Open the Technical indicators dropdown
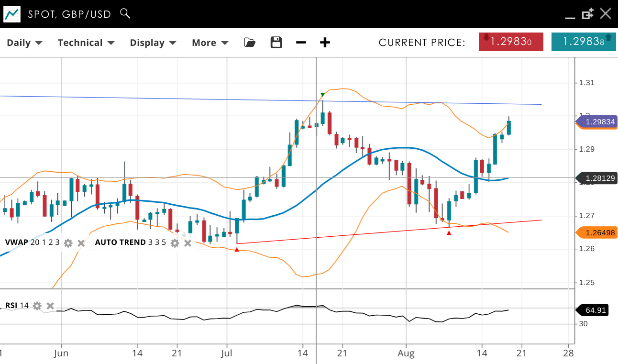The height and width of the screenshot is (364, 618). (86, 43)
